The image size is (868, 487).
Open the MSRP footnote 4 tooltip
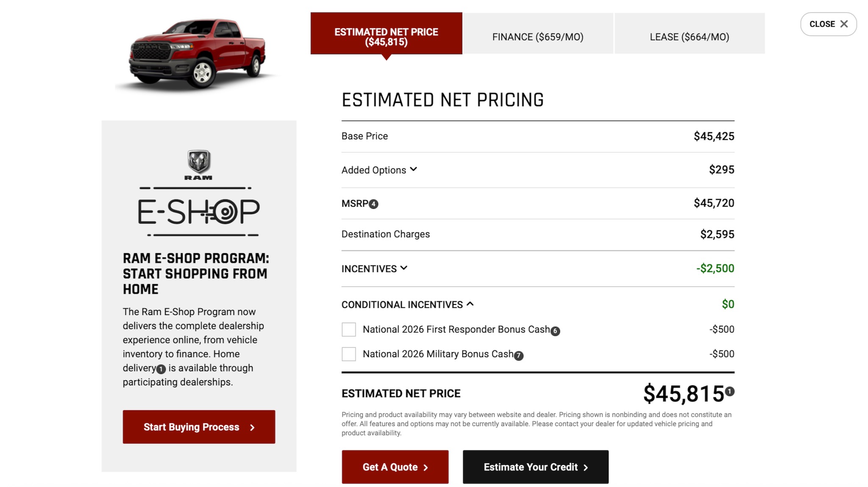click(x=373, y=204)
